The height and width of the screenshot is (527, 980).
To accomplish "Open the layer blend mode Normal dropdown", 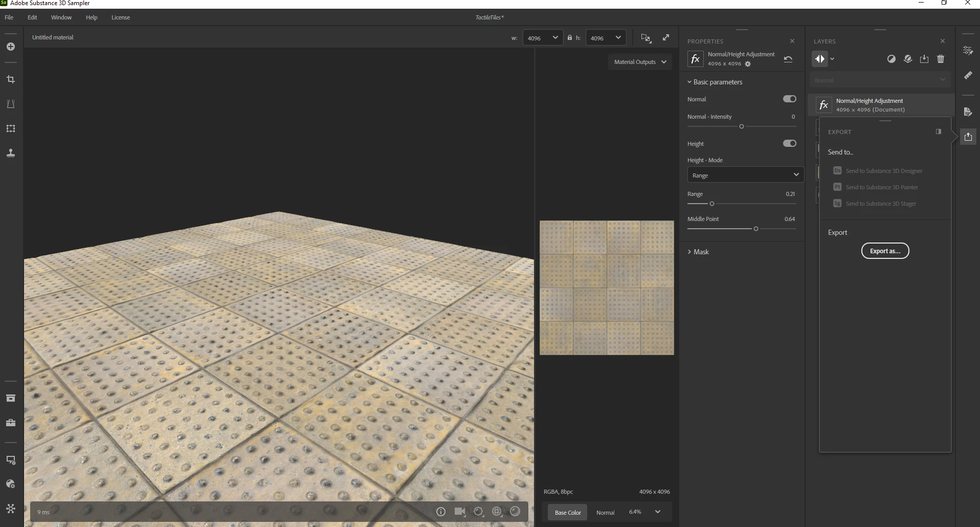I will point(880,80).
